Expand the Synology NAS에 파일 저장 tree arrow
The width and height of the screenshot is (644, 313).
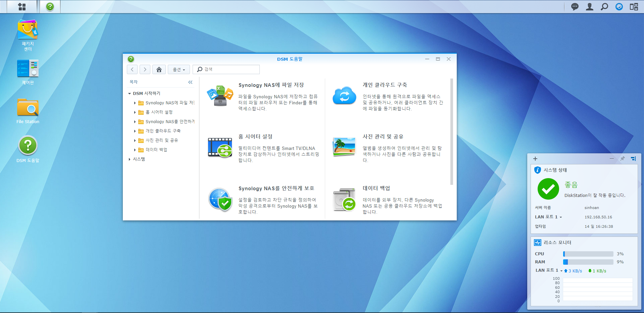135,103
